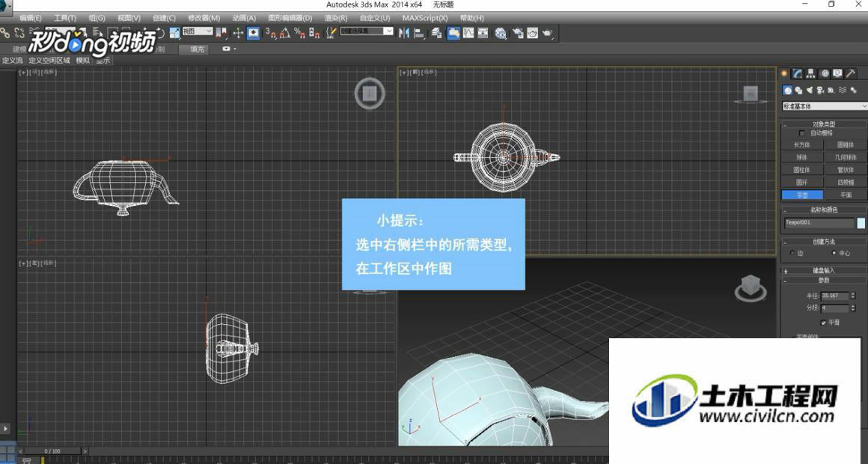The width and height of the screenshot is (868, 464).
Task: Collapse the 参数 rollout
Action: tap(824, 281)
